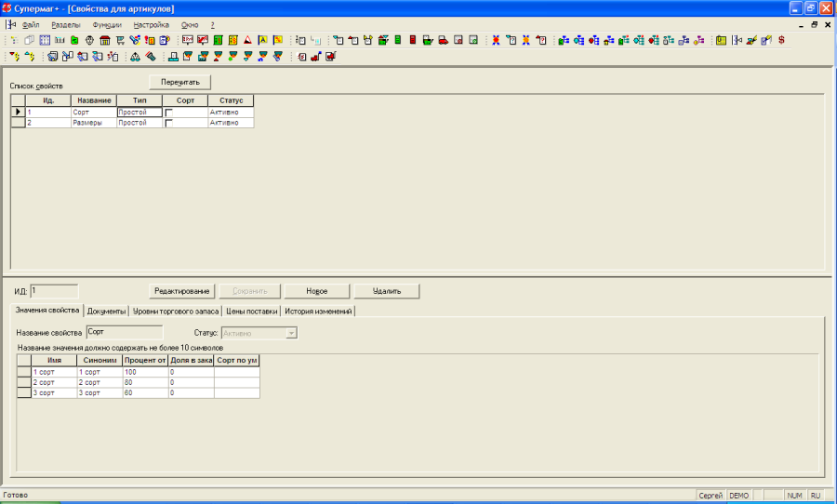Click the DEMO status bar entry

738,496
